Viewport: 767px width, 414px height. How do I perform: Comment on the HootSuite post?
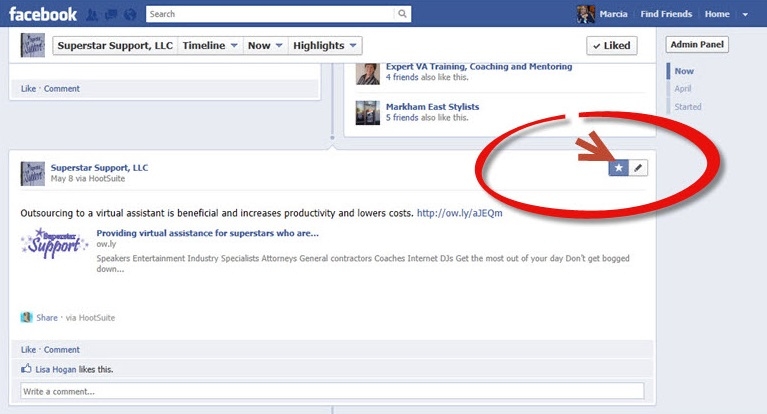[62, 349]
